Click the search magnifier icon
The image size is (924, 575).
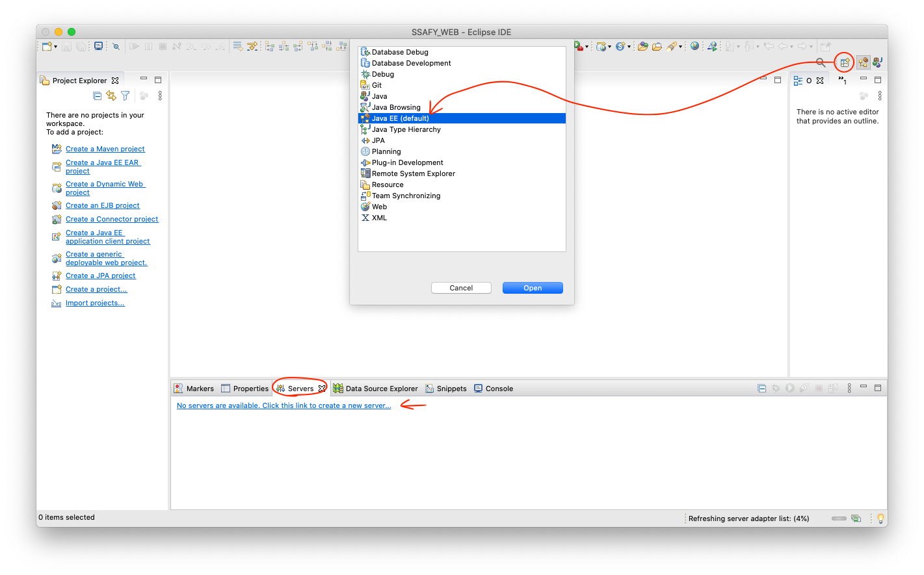click(x=821, y=62)
